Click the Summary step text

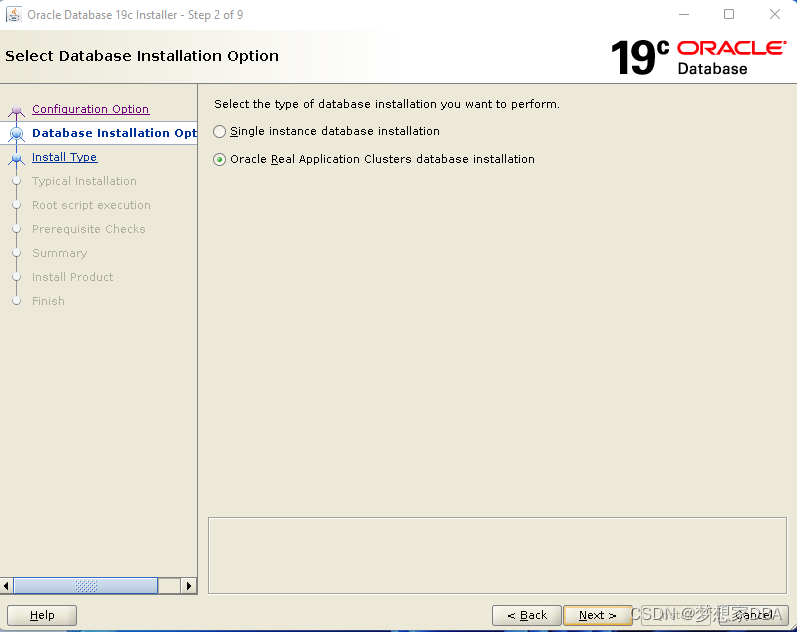click(59, 253)
